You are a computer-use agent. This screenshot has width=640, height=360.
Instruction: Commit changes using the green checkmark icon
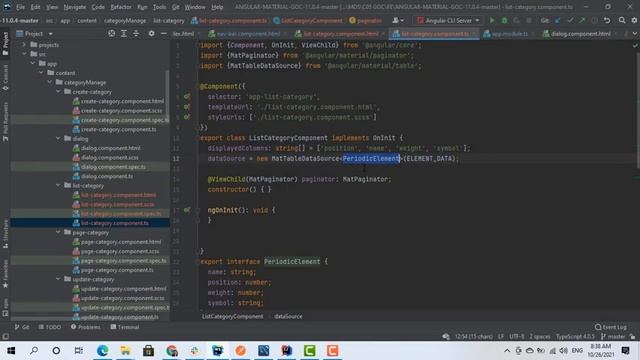tap(570, 20)
